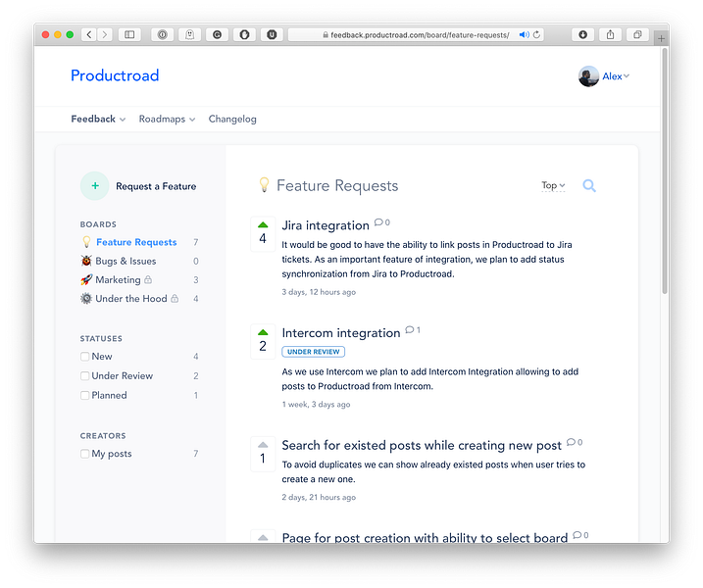Open the Intercom integration post title
Image resolution: width=703 pixels, height=588 pixels.
[x=341, y=332]
